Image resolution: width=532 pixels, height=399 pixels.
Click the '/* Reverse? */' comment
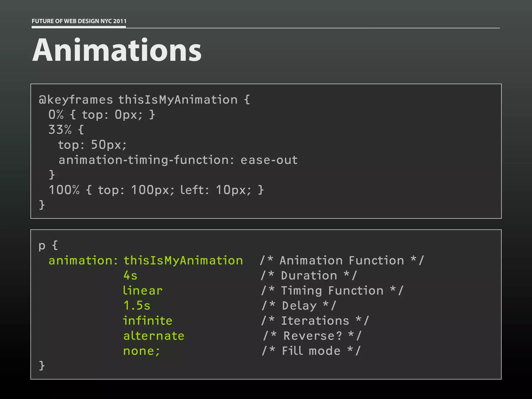point(312,336)
